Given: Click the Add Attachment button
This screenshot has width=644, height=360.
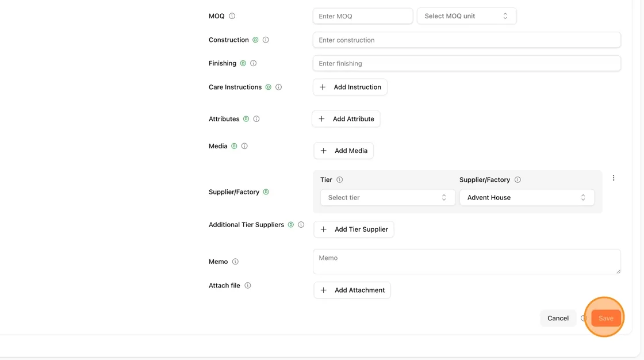Looking at the screenshot, I should [352, 290].
